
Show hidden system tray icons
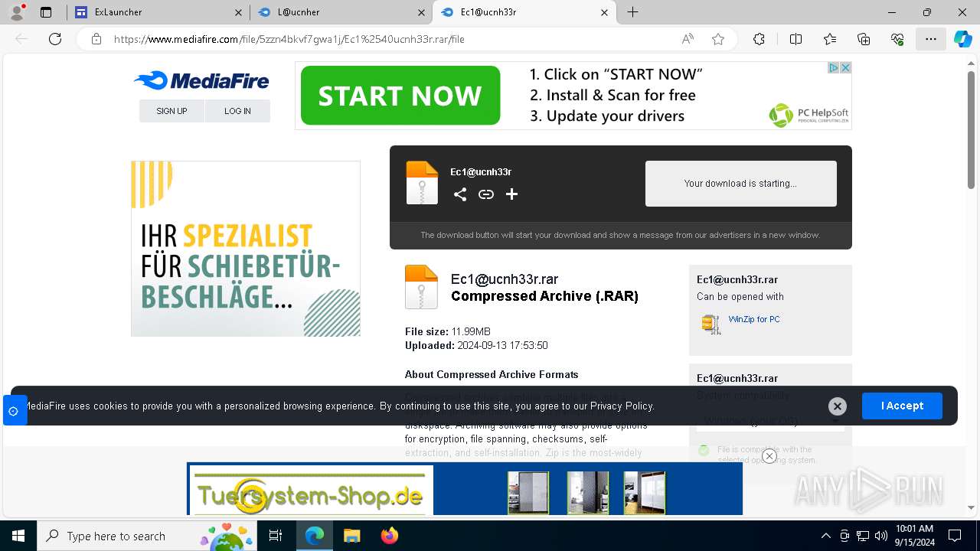(x=825, y=536)
